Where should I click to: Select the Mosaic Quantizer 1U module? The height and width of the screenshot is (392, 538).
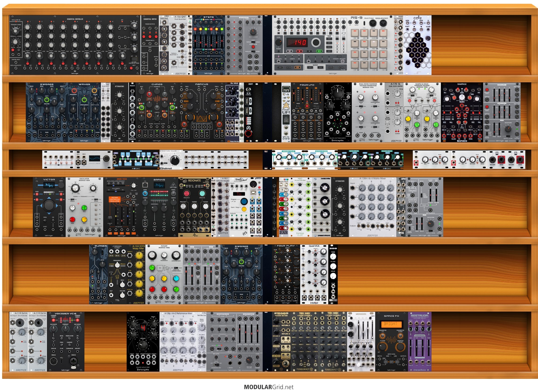pos(136,160)
